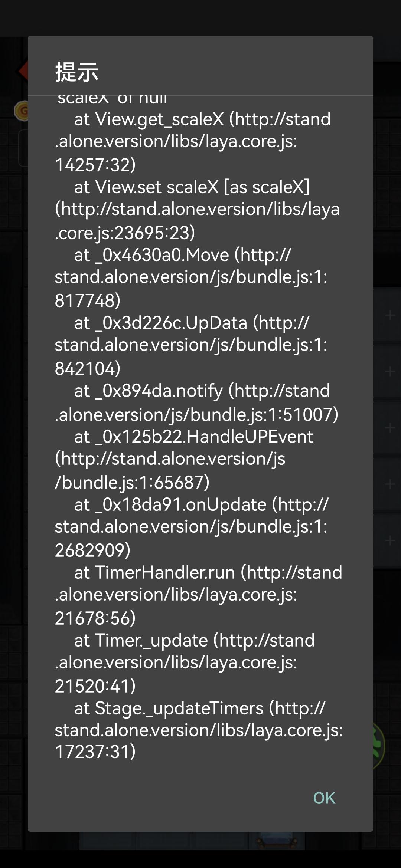Screen dimensions: 401x868
Task: Tap the TimerHandler.run stack trace line
Action: click(x=199, y=595)
